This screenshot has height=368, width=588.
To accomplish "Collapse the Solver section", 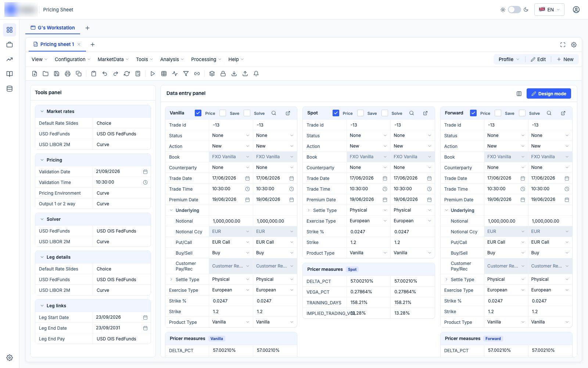I will [x=42, y=219].
